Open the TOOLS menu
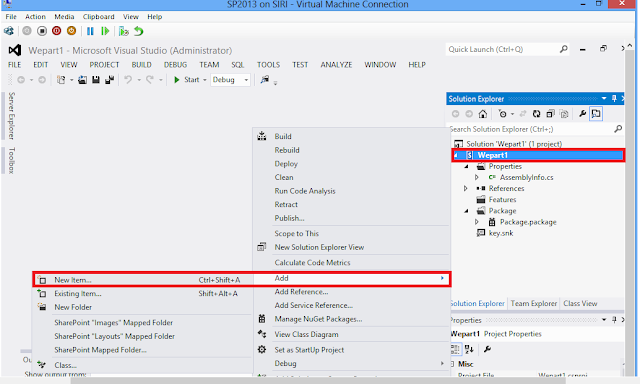Viewport: 640px width, 384px height. click(x=268, y=65)
